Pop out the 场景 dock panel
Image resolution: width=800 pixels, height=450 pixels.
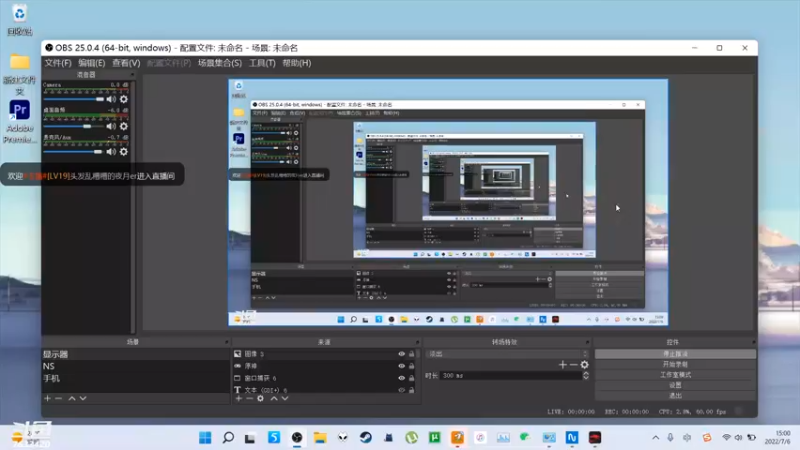tap(227, 342)
